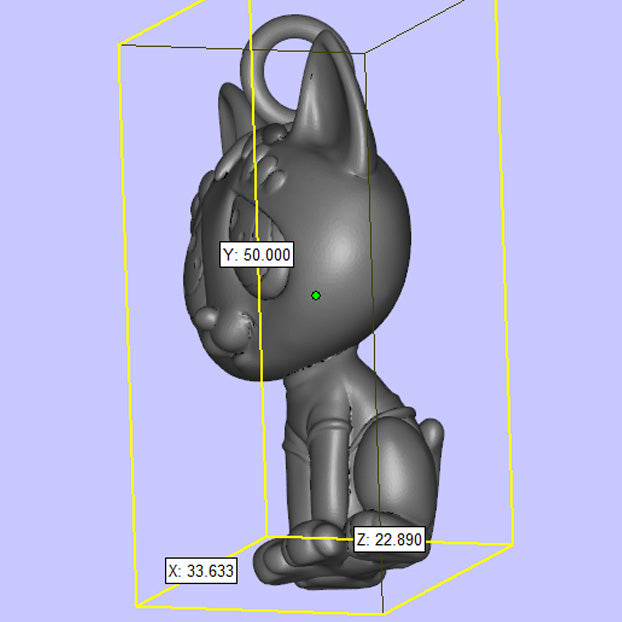This screenshot has width=622, height=622.
Task: Click the bounding box top-left yellow corner
Action: tap(120, 44)
